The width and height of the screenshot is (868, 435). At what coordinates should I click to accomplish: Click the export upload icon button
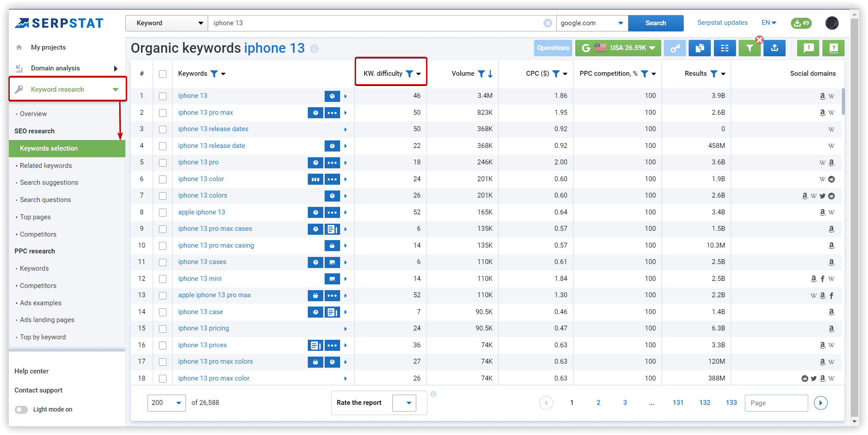[775, 48]
